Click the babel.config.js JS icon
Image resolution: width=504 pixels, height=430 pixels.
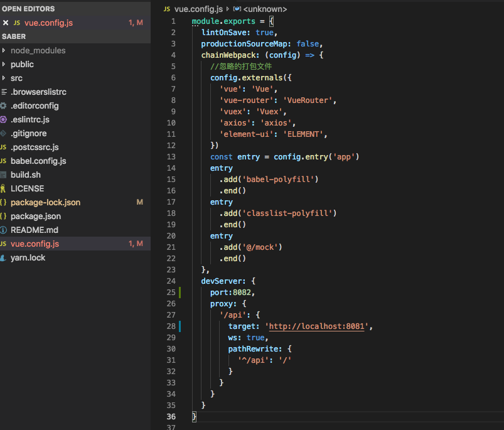(3, 161)
